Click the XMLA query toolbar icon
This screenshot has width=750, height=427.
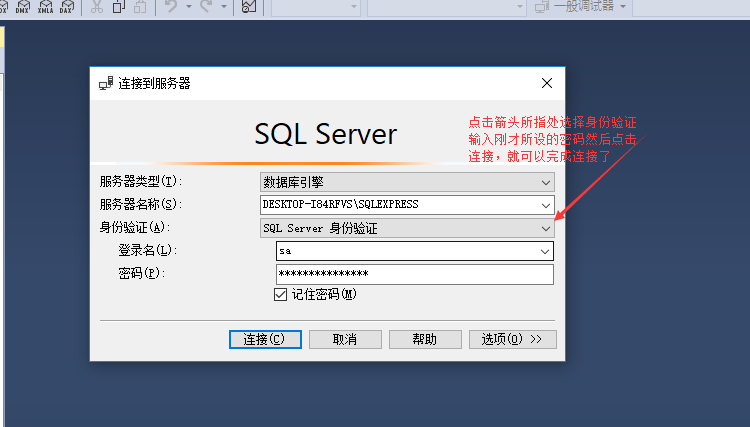click(45, 6)
